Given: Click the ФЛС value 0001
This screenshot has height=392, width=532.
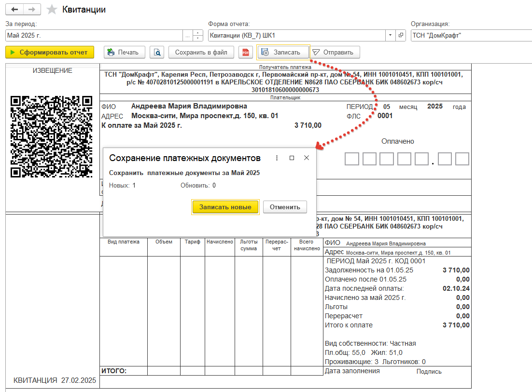Looking at the screenshot, I should click(385, 116).
